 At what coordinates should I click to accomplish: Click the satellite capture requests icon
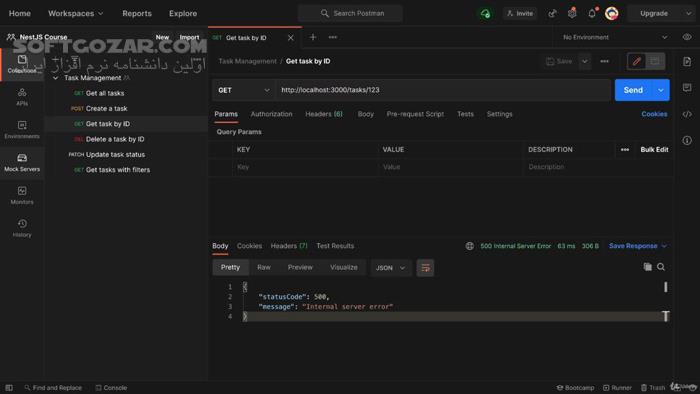[x=552, y=13]
